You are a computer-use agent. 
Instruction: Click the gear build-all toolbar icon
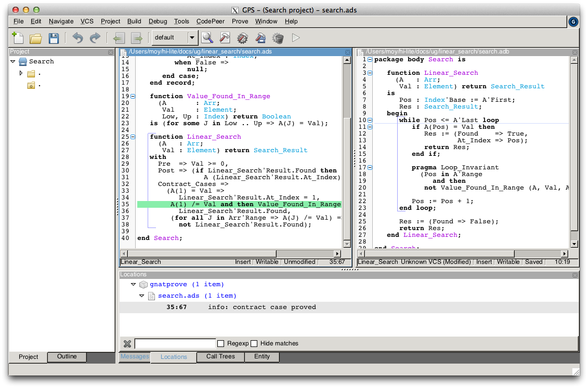click(x=243, y=38)
